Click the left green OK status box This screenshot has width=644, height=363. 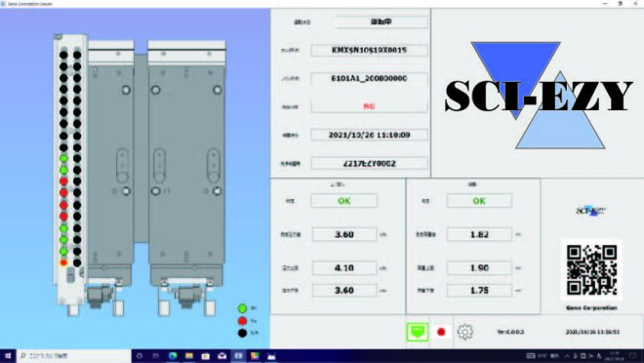[x=344, y=201]
